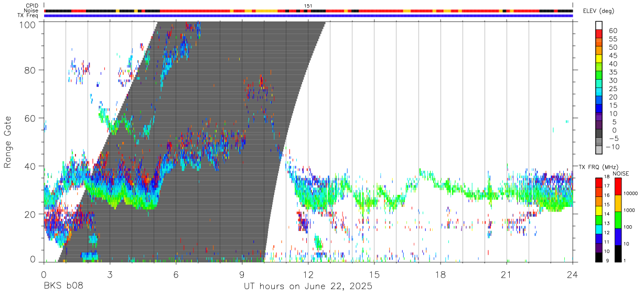This screenshot has height=297, width=644.
Task: Click the '45' label on ELEV scale
Action: pyautogui.click(x=612, y=56)
